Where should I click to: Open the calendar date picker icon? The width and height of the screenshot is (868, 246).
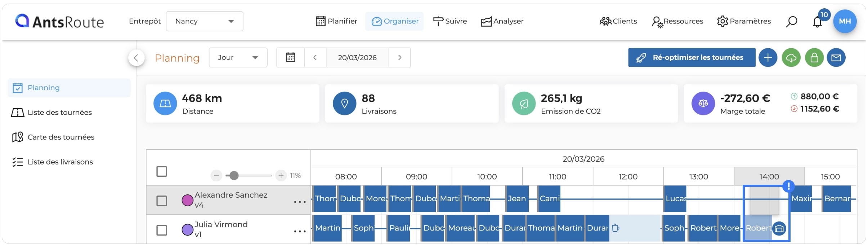[290, 57]
